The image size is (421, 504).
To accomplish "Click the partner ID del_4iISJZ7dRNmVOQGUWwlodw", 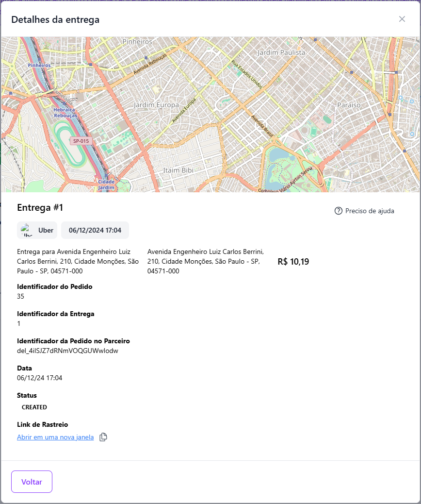I will (67, 351).
